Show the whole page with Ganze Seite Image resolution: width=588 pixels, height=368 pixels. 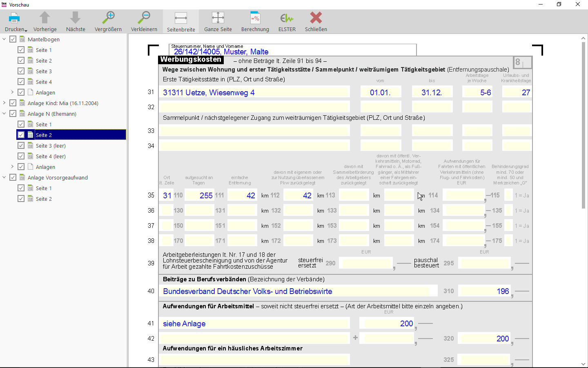(218, 22)
